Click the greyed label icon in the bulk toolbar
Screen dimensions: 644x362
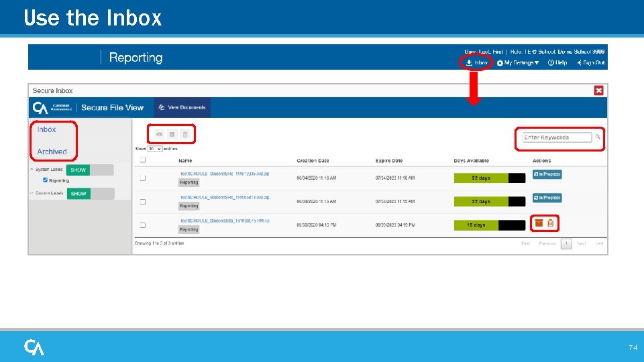pos(159,134)
